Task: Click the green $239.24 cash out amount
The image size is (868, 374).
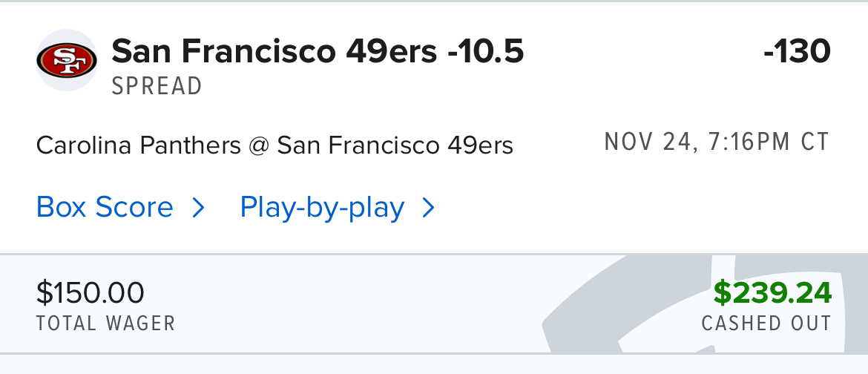Action: [772, 293]
